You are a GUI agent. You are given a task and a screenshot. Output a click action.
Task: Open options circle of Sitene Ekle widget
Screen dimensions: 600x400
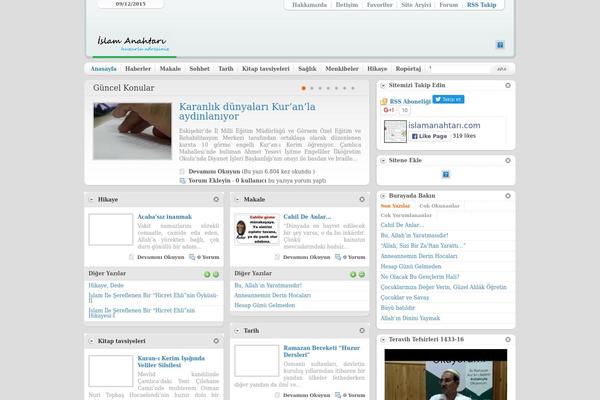coord(508,160)
